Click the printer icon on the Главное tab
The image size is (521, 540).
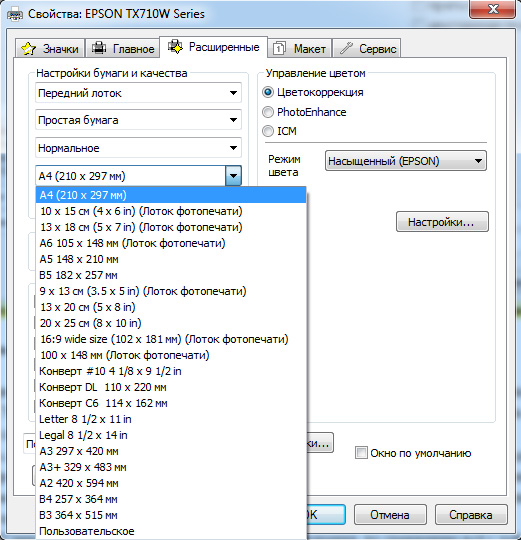tap(99, 48)
